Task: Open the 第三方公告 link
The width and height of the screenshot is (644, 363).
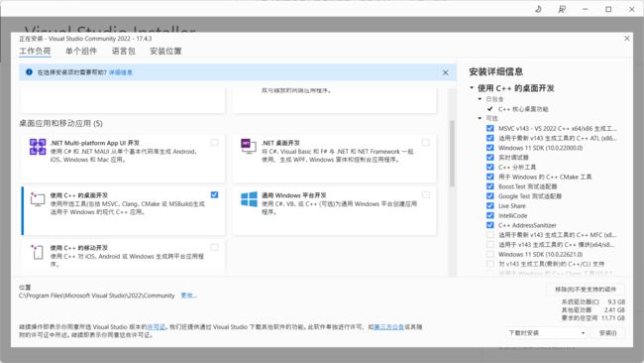Action: (x=389, y=327)
